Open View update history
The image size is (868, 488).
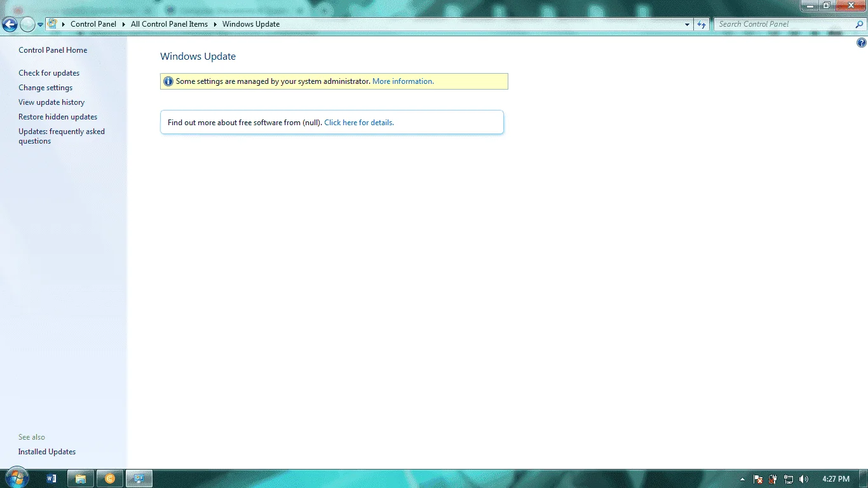[x=51, y=102]
